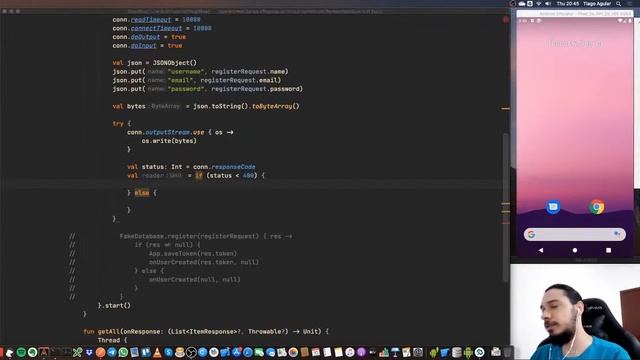The height and width of the screenshot is (360, 640).
Task: Tap the Android back navigation button
Action: click(541, 250)
